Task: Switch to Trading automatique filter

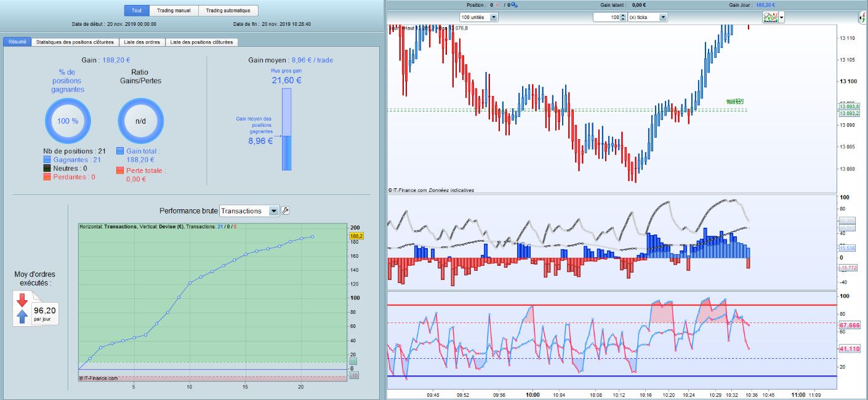Action: [x=228, y=10]
